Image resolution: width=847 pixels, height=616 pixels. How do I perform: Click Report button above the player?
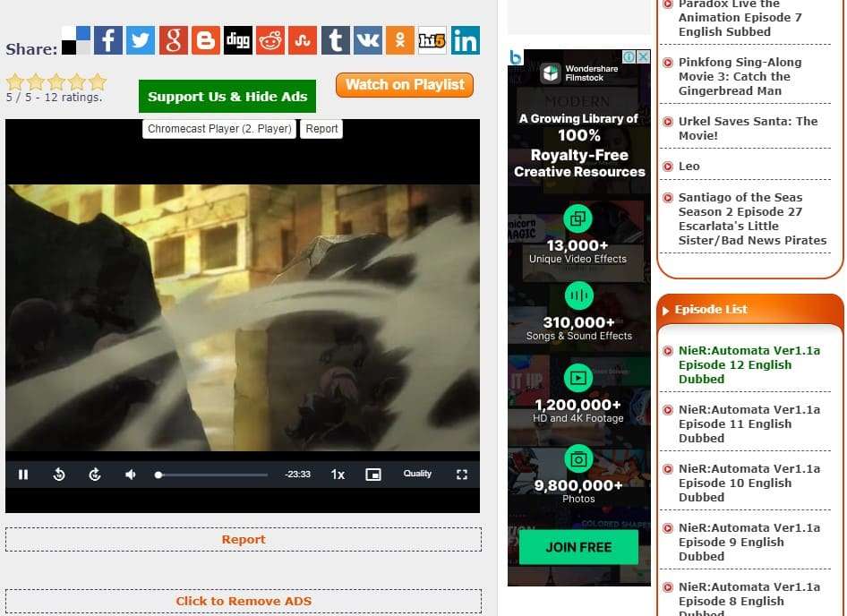click(321, 129)
